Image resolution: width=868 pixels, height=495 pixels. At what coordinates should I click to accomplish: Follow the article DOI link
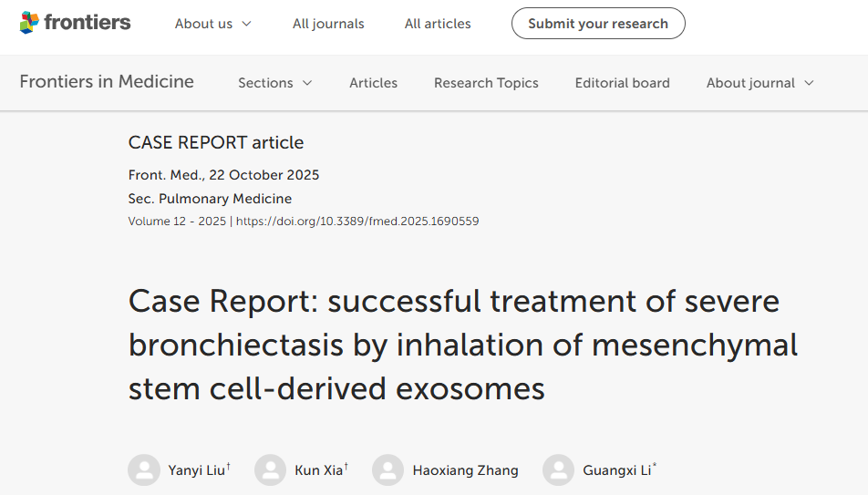coord(357,222)
